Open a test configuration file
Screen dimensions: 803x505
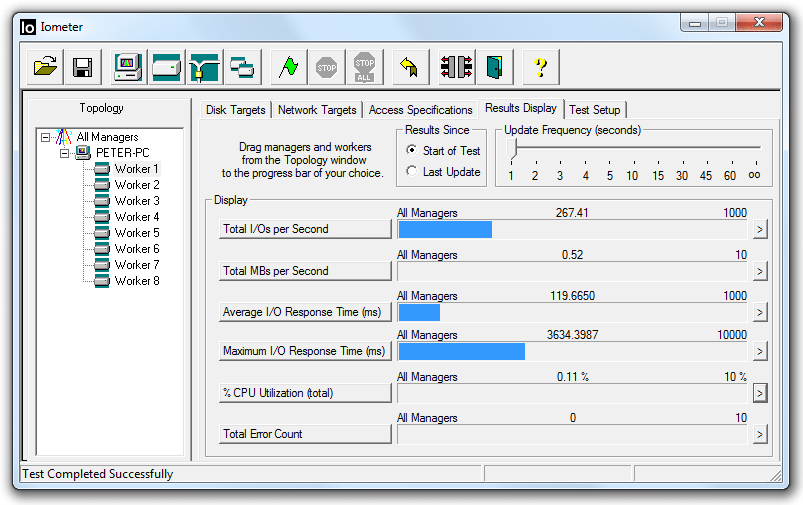(45, 67)
